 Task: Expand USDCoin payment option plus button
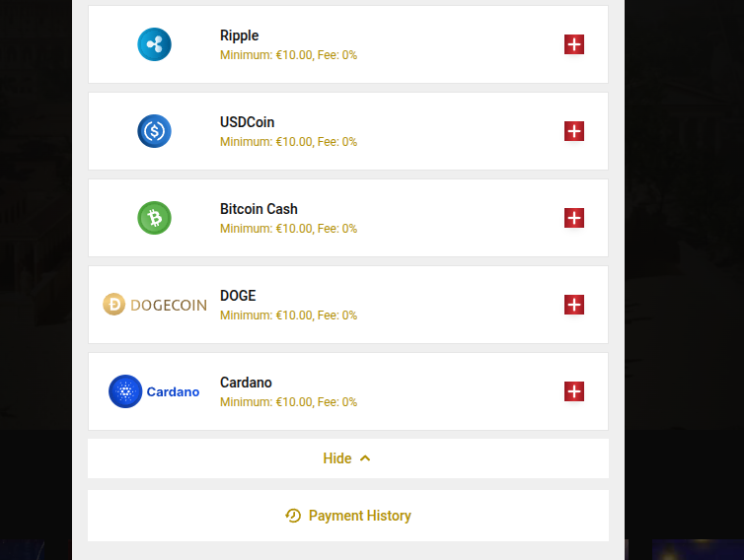[x=574, y=131]
